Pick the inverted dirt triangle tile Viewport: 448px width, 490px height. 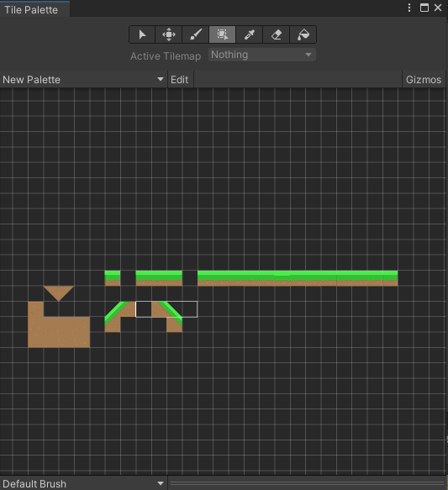[59, 293]
